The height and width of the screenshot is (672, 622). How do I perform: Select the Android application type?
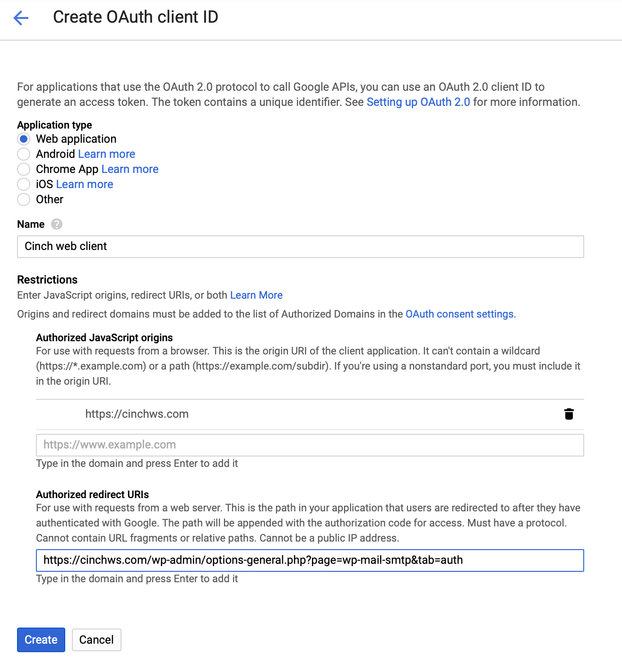(x=24, y=154)
